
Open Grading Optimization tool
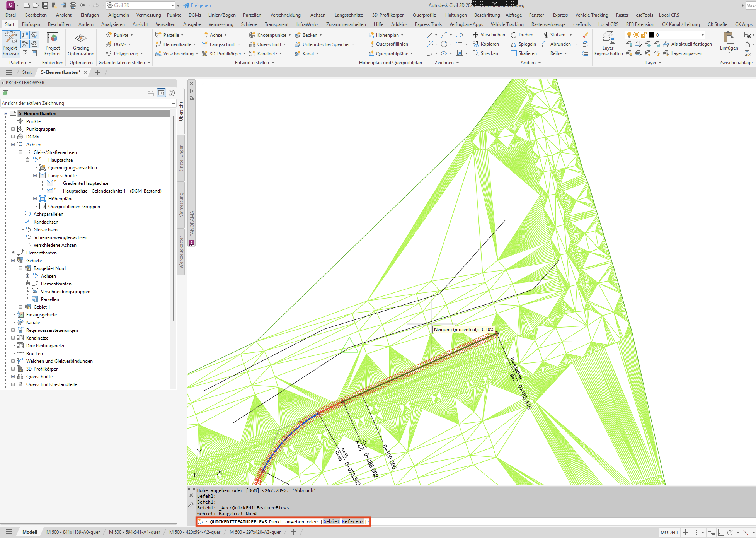click(x=81, y=44)
